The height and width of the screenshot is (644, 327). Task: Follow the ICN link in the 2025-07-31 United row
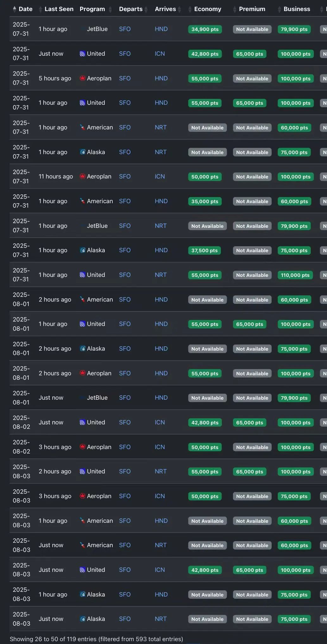pos(160,54)
